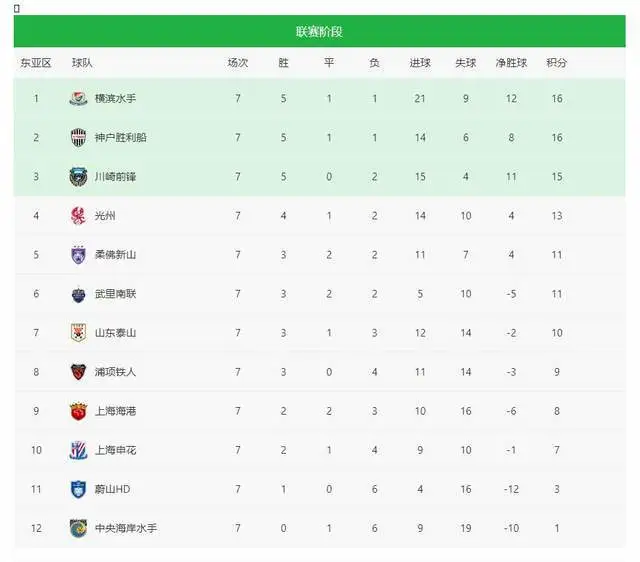Click the 上海海港 team badge
Screen dimensions: 640x562
click(78, 411)
